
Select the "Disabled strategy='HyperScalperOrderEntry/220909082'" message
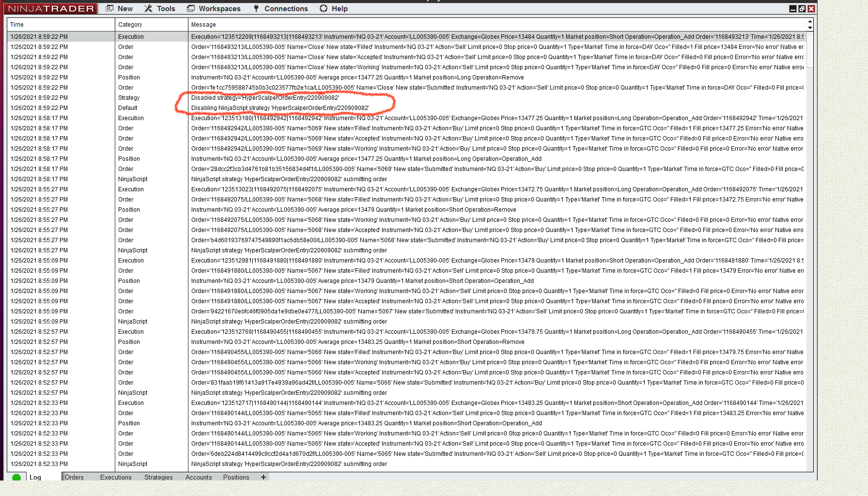click(265, 98)
